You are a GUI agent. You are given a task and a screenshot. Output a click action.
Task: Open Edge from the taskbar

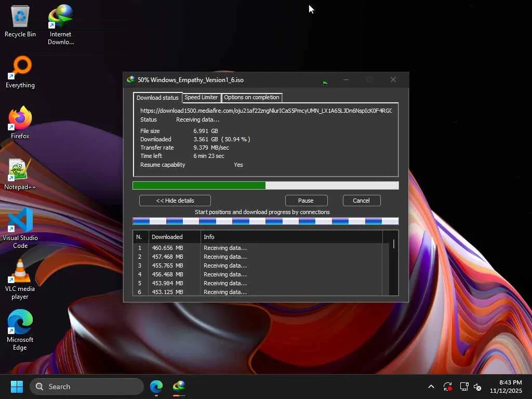point(156,387)
